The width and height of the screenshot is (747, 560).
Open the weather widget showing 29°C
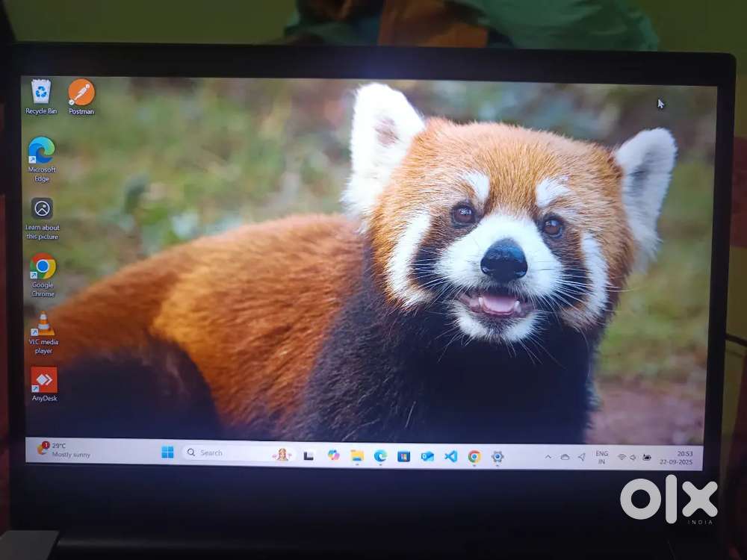click(63, 449)
